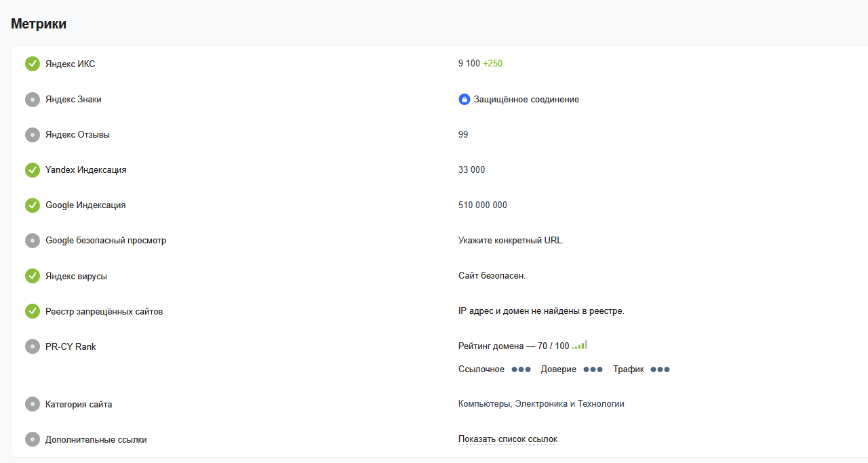Screen dimensions: 868x463
Task: Click the Яндекс Отзывы label
Action: point(77,135)
